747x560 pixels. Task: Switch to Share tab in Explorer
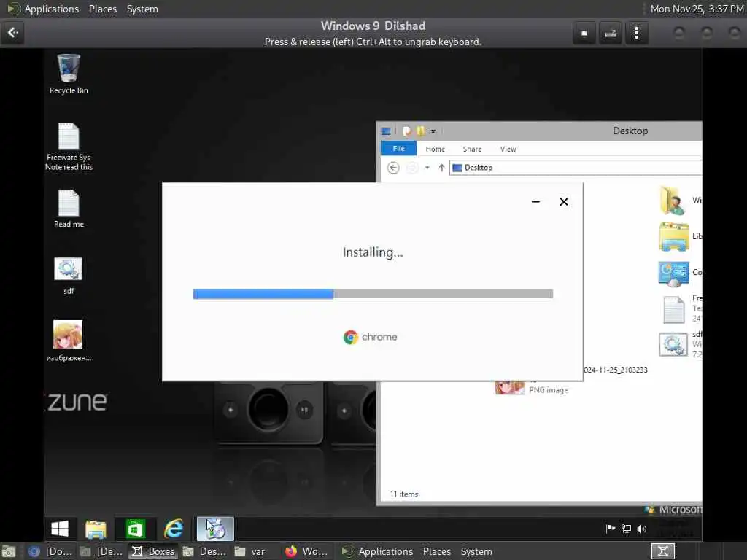472,149
